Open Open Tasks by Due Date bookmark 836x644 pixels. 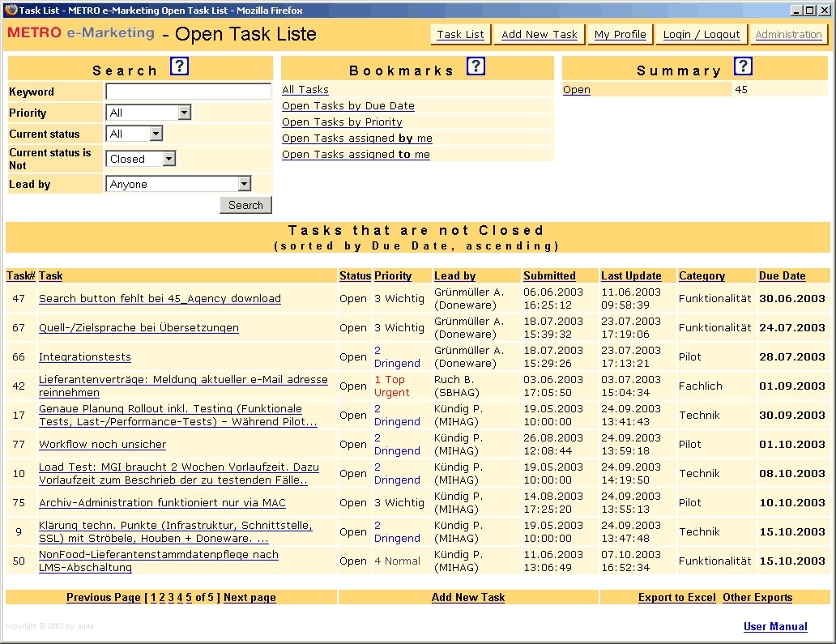[x=348, y=105]
